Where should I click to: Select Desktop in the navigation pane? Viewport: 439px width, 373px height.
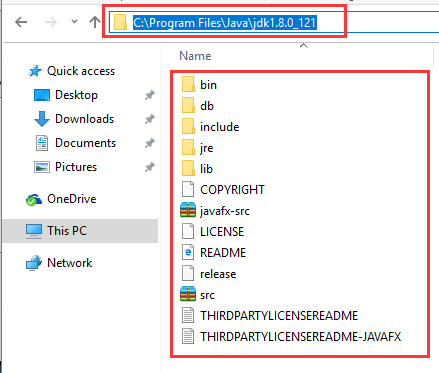click(76, 95)
